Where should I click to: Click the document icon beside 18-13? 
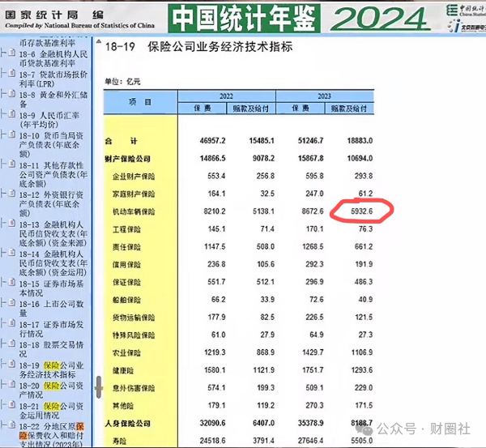pos(12,223)
